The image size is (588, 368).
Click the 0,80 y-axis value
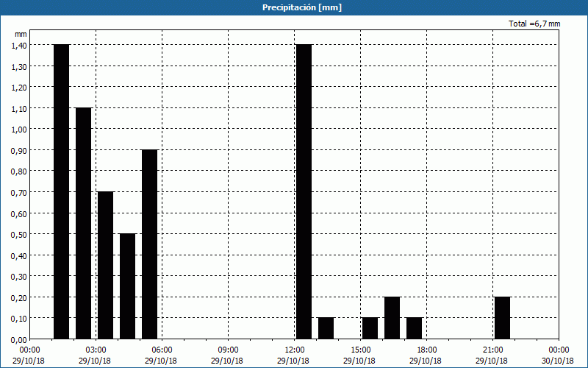coord(20,171)
